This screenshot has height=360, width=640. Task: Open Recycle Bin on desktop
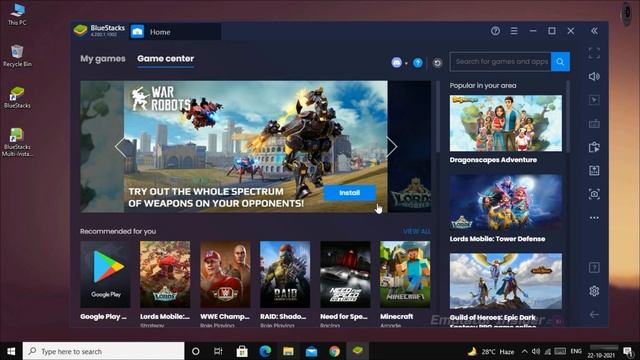coord(17,56)
